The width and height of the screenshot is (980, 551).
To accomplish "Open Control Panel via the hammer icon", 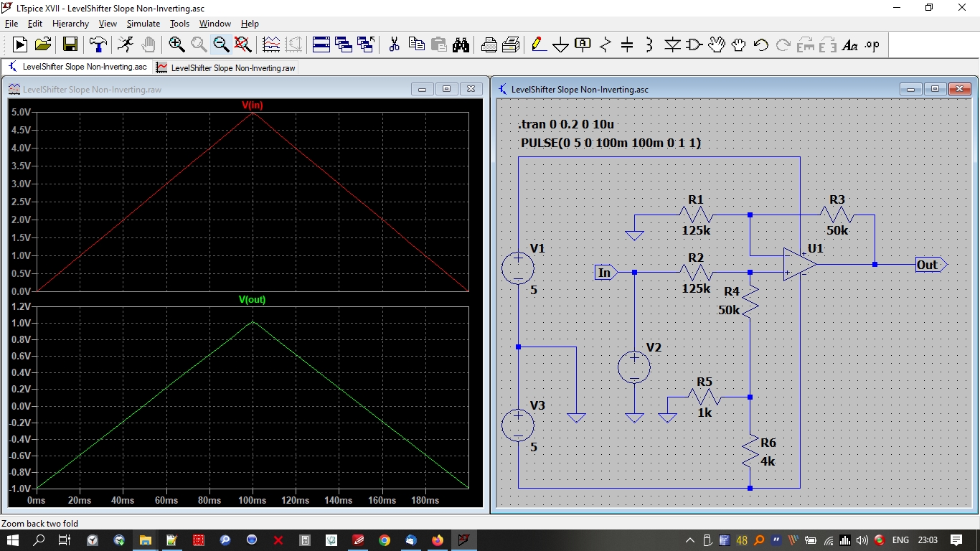I will tap(98, 44).
